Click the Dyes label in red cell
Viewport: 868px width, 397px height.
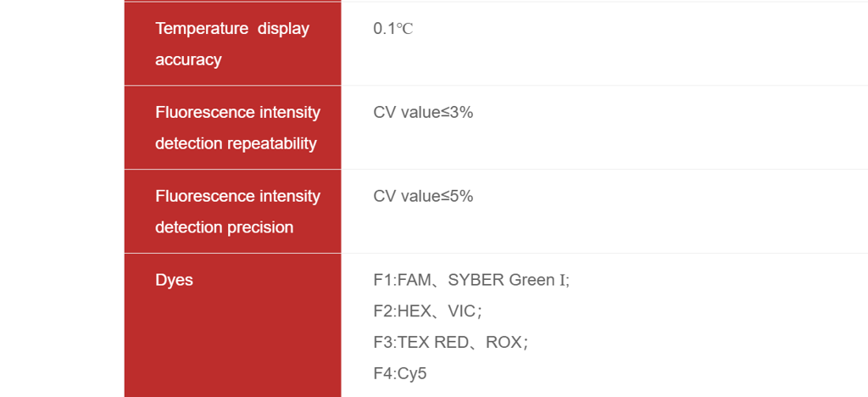point(174,280)
